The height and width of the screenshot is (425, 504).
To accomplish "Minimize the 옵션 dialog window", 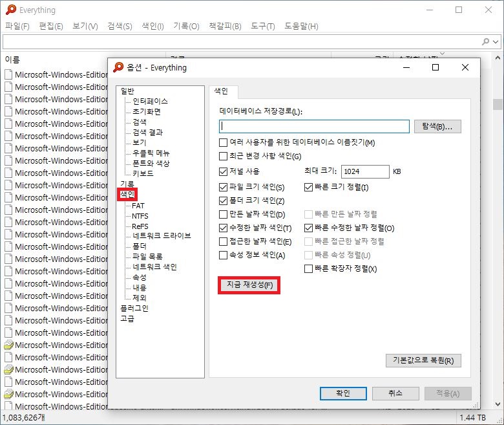I will pos(406,67).
